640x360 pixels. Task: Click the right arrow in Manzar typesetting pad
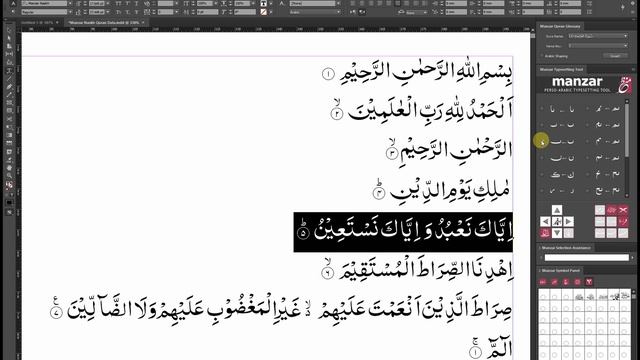pyautogui.click(x=568, y=222)
